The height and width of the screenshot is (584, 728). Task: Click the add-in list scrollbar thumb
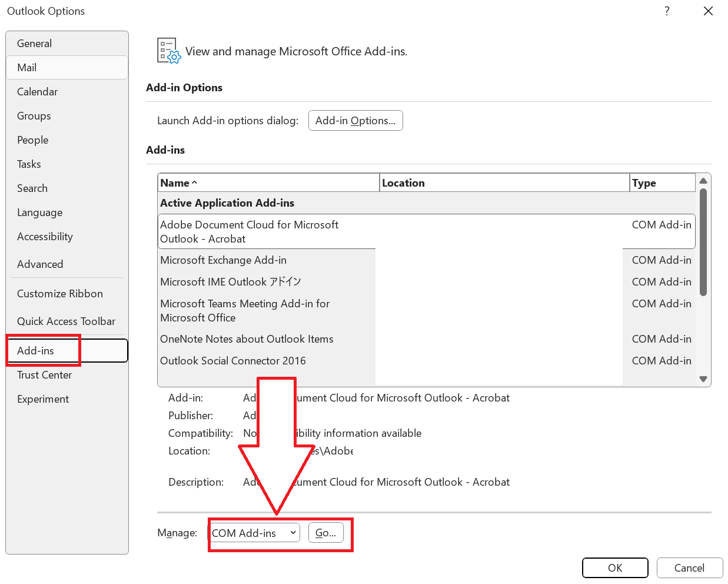click(703, 242)
